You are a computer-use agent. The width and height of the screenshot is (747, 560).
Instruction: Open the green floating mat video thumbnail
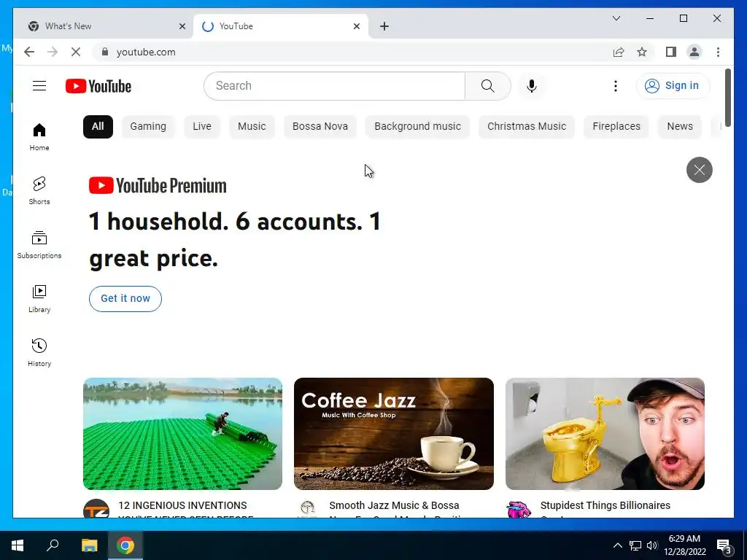[x=182, y=433]
